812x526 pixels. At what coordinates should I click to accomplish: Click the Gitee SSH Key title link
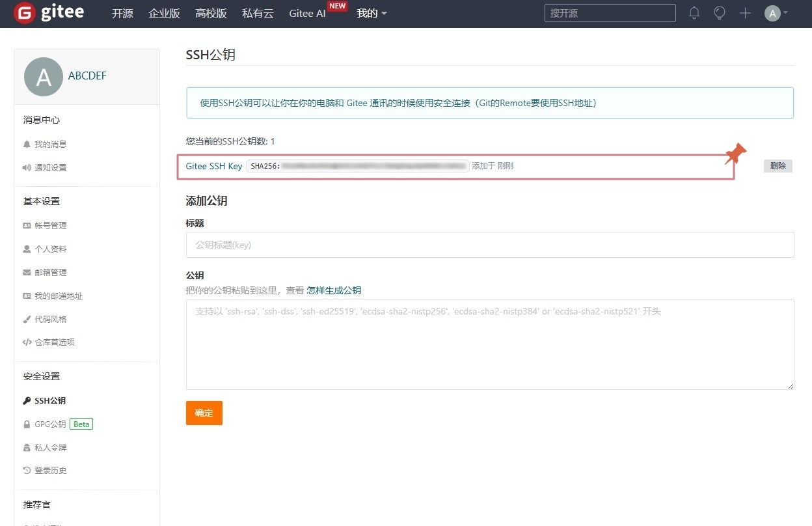pos(214,166)
